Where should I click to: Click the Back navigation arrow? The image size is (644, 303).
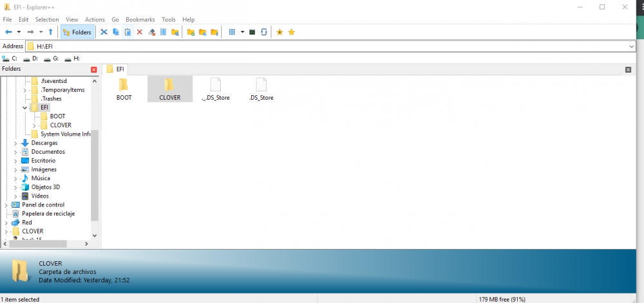[8, 32]
